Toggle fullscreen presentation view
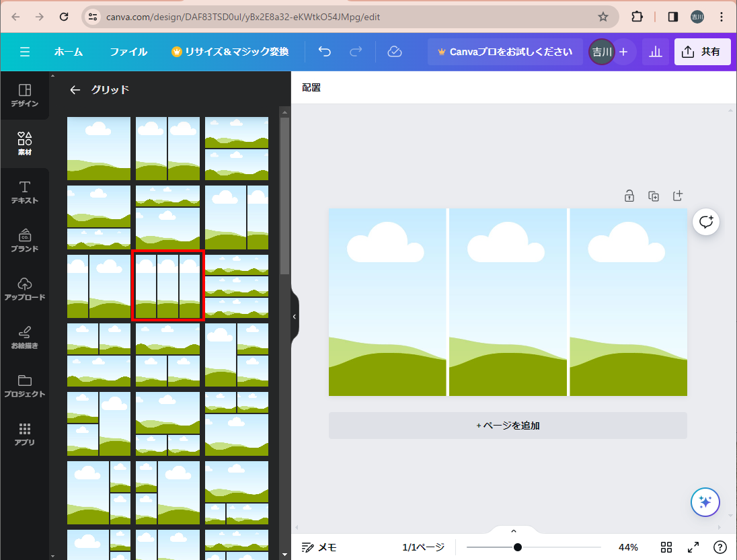The width and height of the screenshot is (737, 560). coord(693,547)
